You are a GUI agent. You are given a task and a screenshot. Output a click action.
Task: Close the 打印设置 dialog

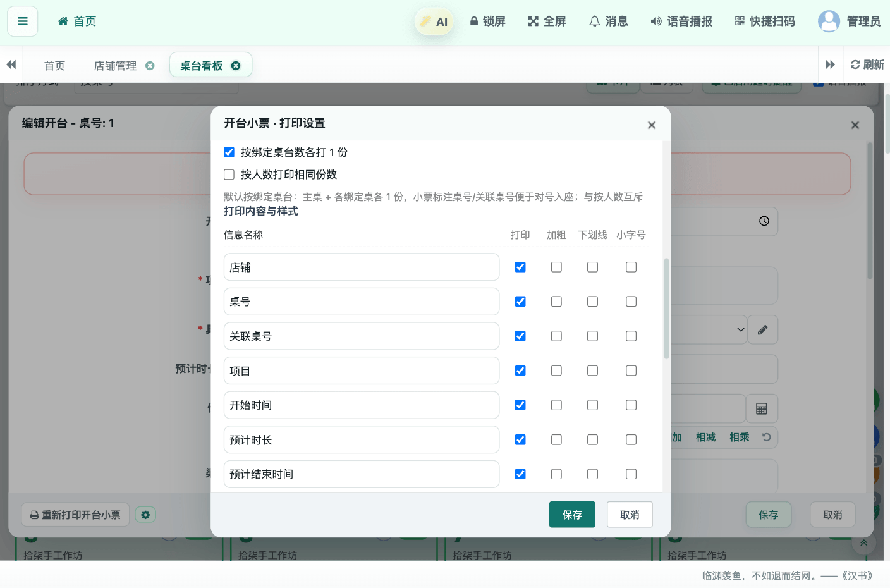click(652, 125)
